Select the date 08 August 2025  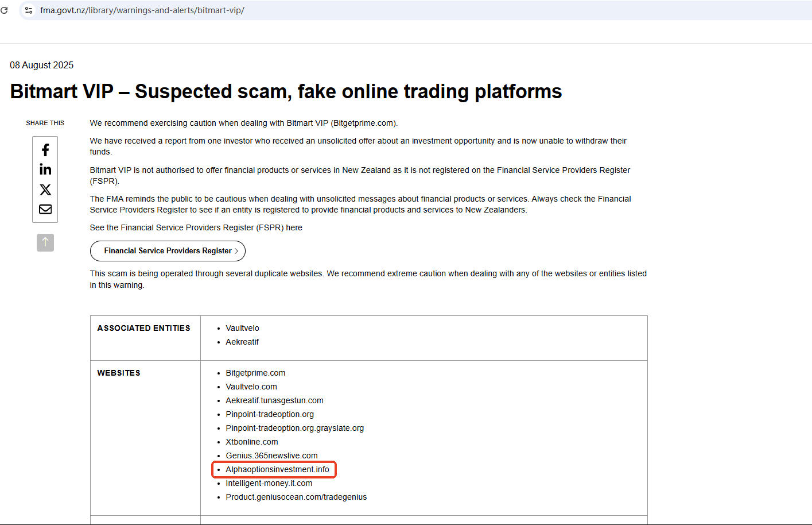[42, 65]
